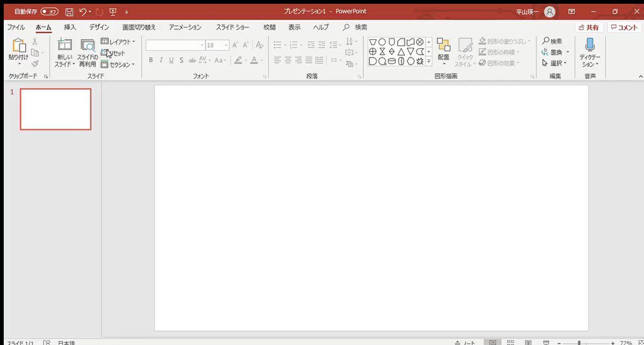Switch to the 挿入 tab

pos(70,27)
